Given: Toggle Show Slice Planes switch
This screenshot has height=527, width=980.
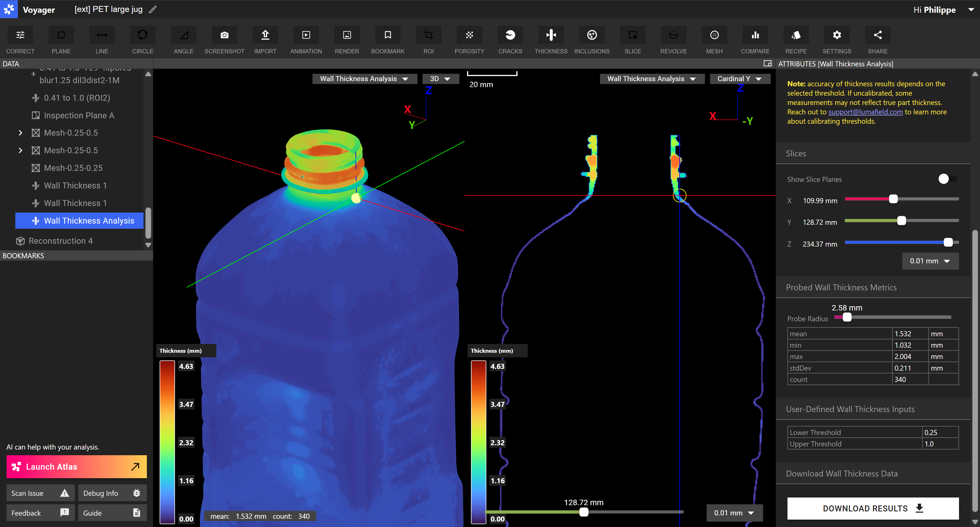Looking at the screenshot, I should pos(947,179).
